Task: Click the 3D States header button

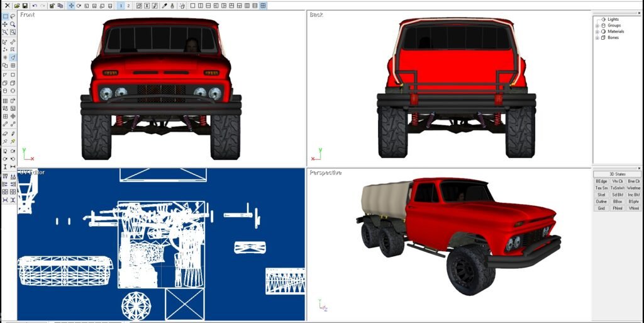Action: click(x=617, y=174)
